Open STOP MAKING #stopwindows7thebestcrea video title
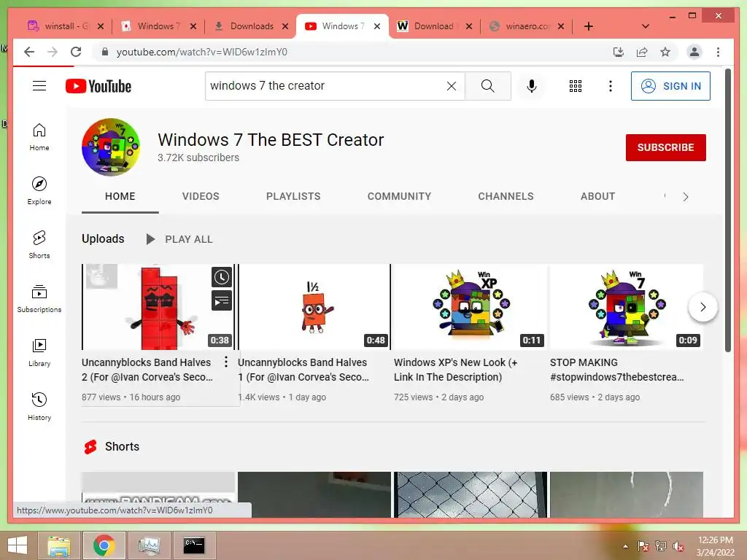This screenshot has width=747, height=560. 616,370
